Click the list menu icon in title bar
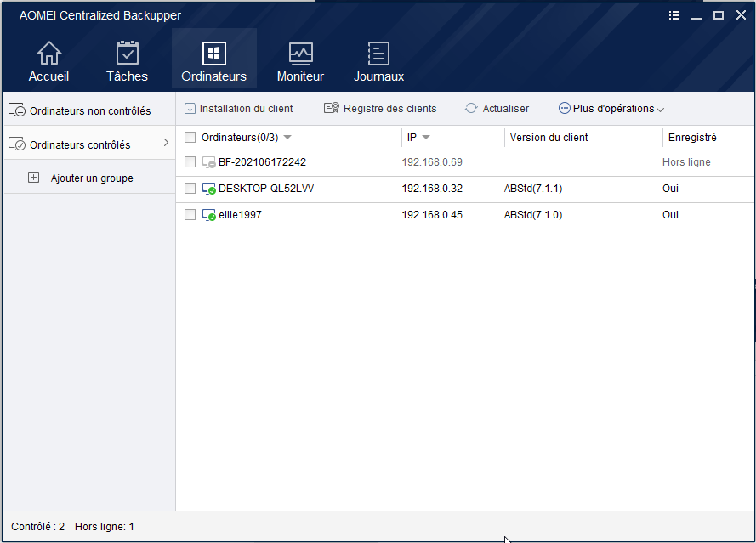This screenshot has height=543, width=756. [674, 15]
